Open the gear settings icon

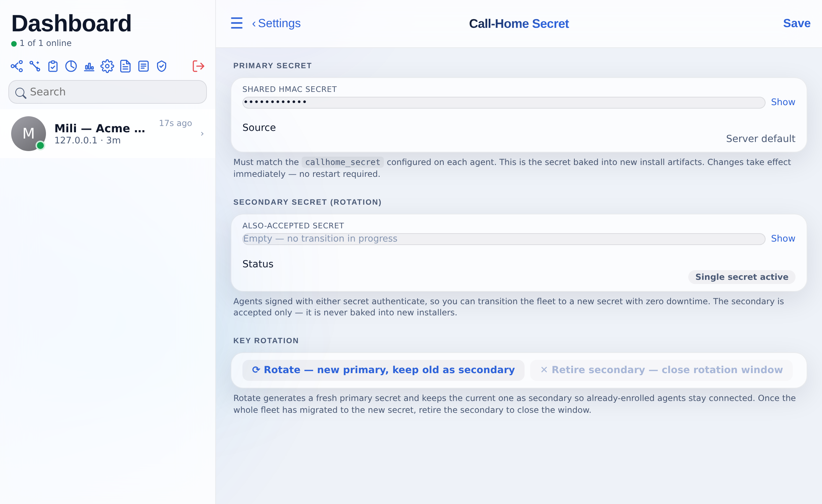tap(107, 66)
